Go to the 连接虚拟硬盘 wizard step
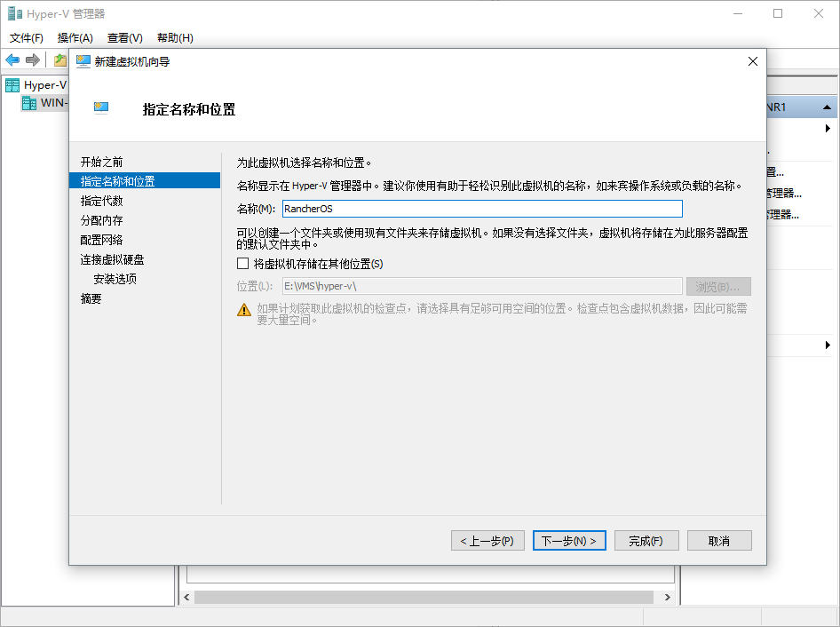The width and height of the screenshot is (840, 627). click(113, 259)
